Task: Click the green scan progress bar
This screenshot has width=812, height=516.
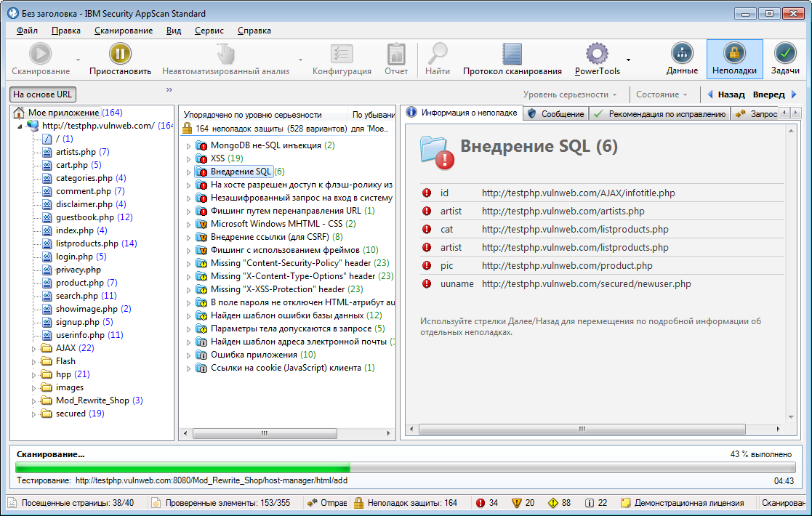Action: 182,468
